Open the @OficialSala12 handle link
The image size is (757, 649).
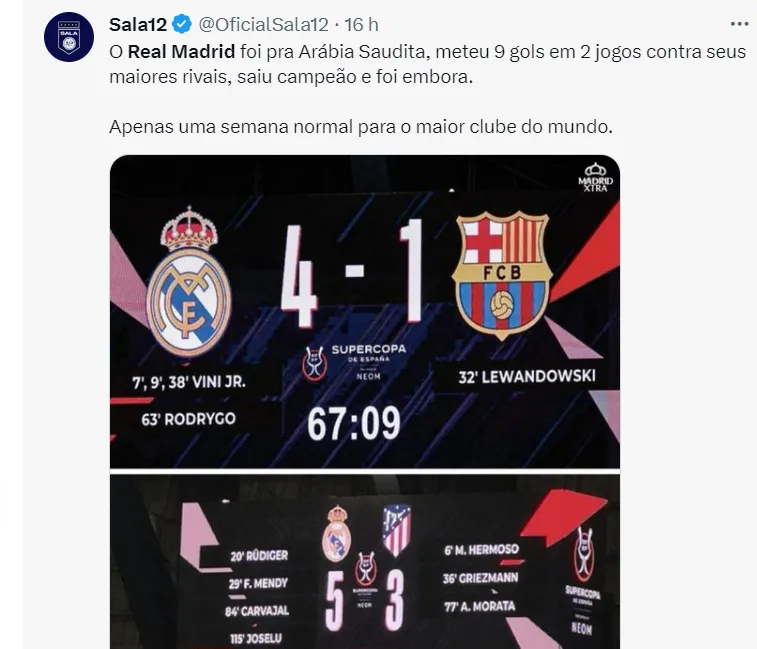tap(264, 24)
